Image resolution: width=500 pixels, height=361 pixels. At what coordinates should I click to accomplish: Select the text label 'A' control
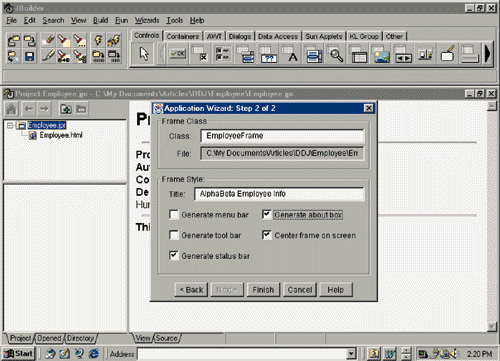(291, 54)
